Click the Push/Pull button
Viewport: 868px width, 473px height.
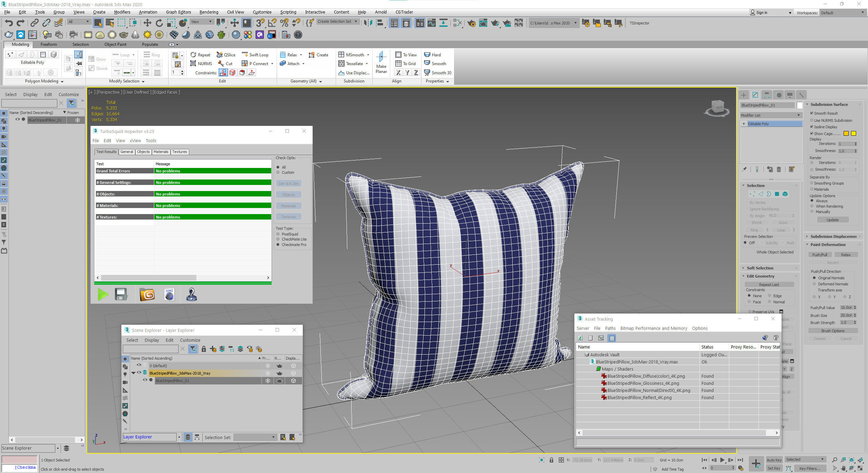tap(820, 255)
